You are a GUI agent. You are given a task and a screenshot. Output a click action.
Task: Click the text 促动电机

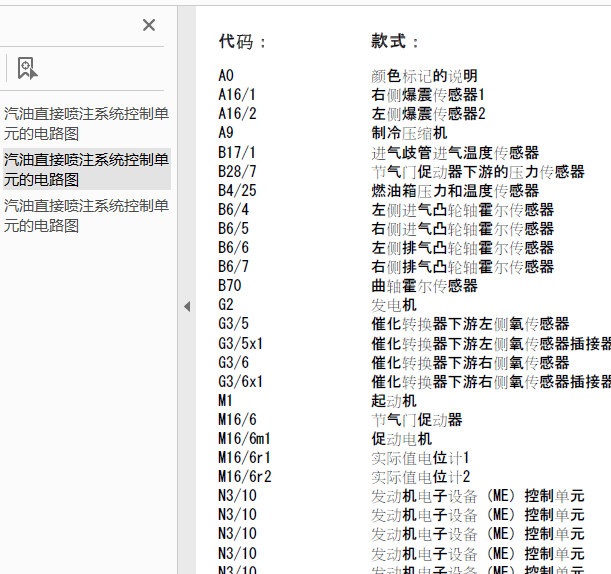click(x=401, y=439)
